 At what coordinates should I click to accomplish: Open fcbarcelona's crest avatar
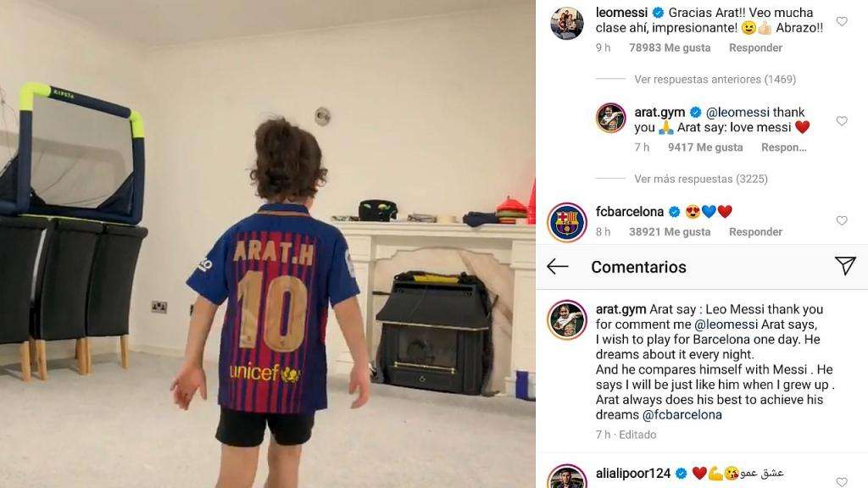pyautogui.click(x=567, y=223)
